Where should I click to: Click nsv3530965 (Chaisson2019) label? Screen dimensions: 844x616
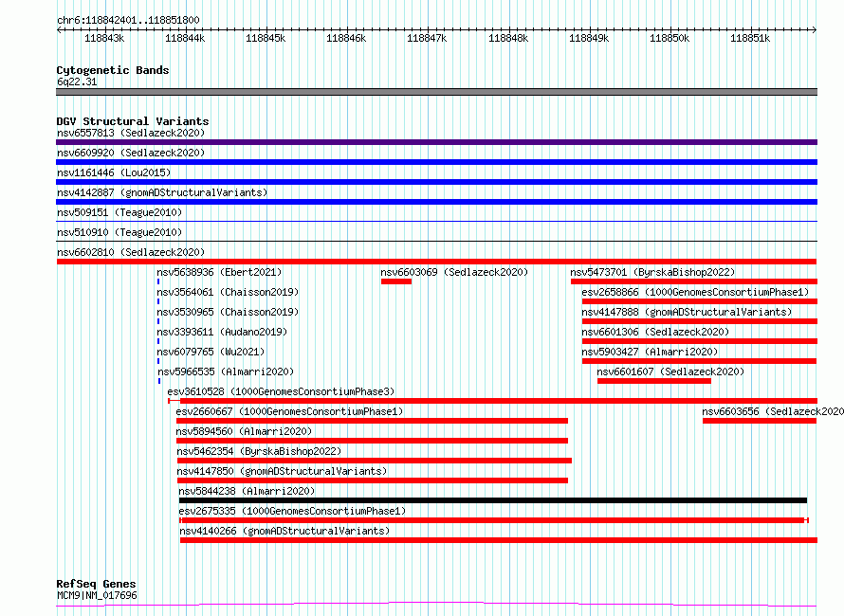228,312
